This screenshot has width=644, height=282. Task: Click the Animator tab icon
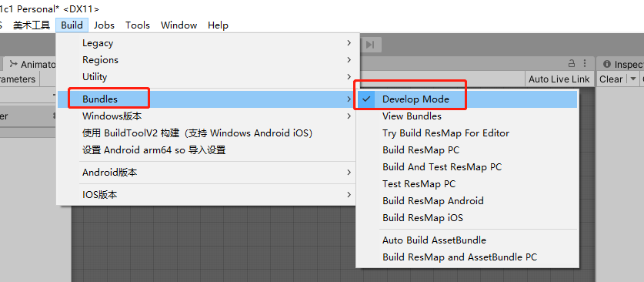14,64
